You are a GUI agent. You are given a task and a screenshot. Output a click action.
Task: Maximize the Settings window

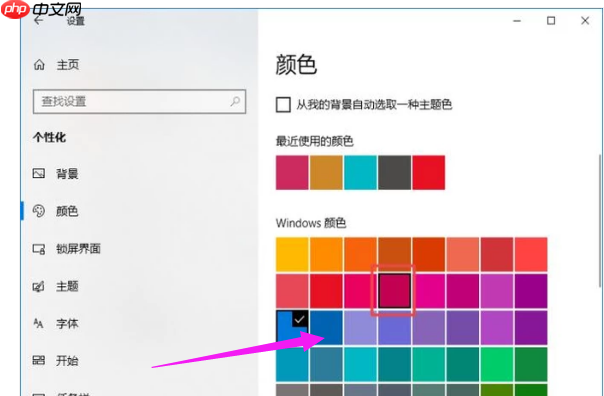tap(551, 20)
